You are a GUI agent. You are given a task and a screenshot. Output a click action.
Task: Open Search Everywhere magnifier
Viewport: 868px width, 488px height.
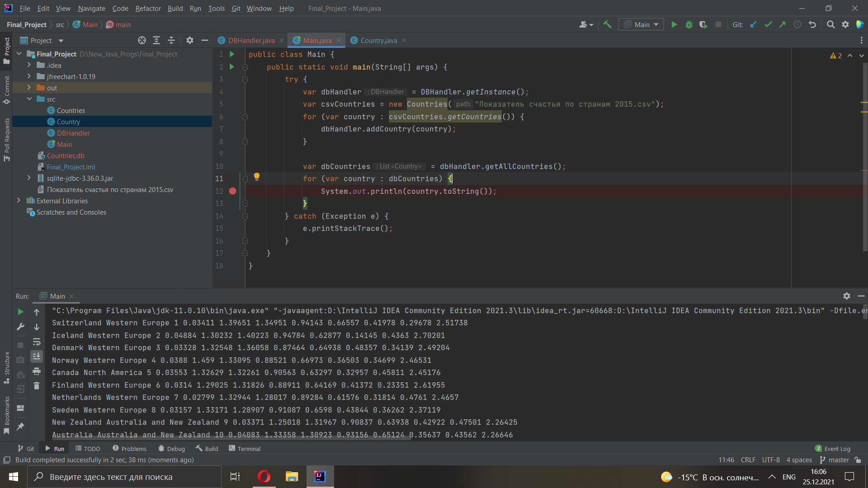[x=830, y=24]
